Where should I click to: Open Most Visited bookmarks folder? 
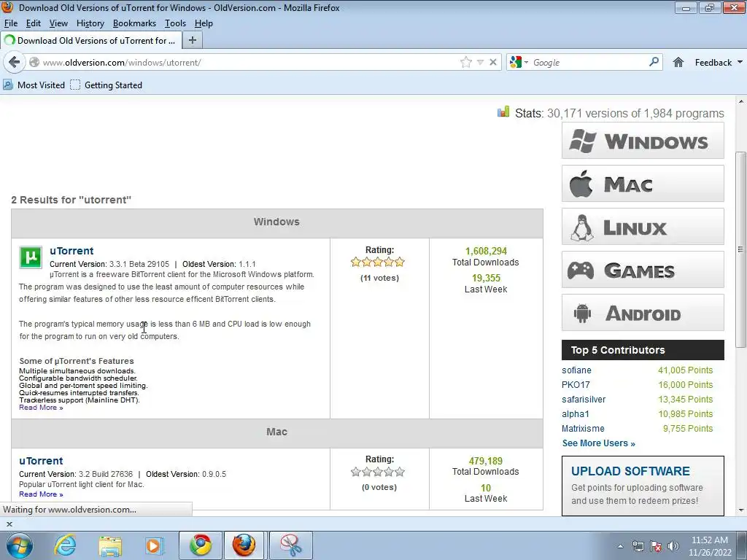(34, 85)
